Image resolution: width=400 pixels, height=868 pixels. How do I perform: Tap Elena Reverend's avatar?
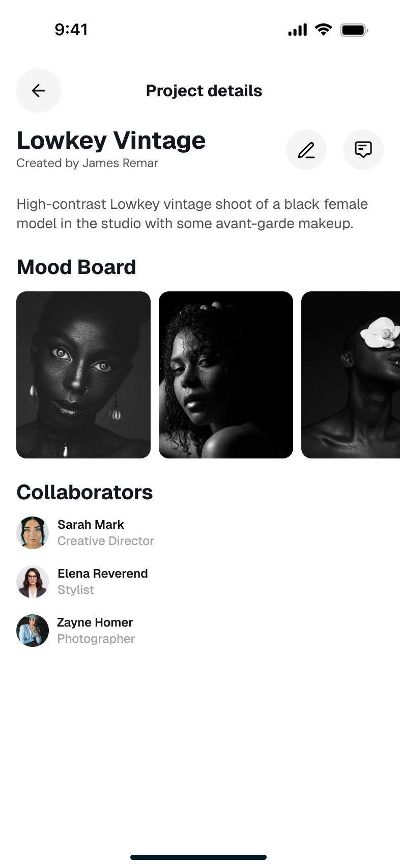pyautogui.click(x=33, y=582)
